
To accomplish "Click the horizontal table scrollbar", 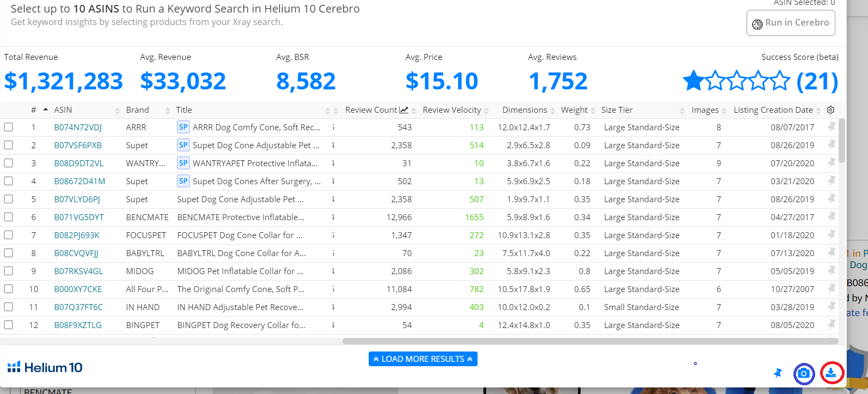I will click(x=590, y=341).
